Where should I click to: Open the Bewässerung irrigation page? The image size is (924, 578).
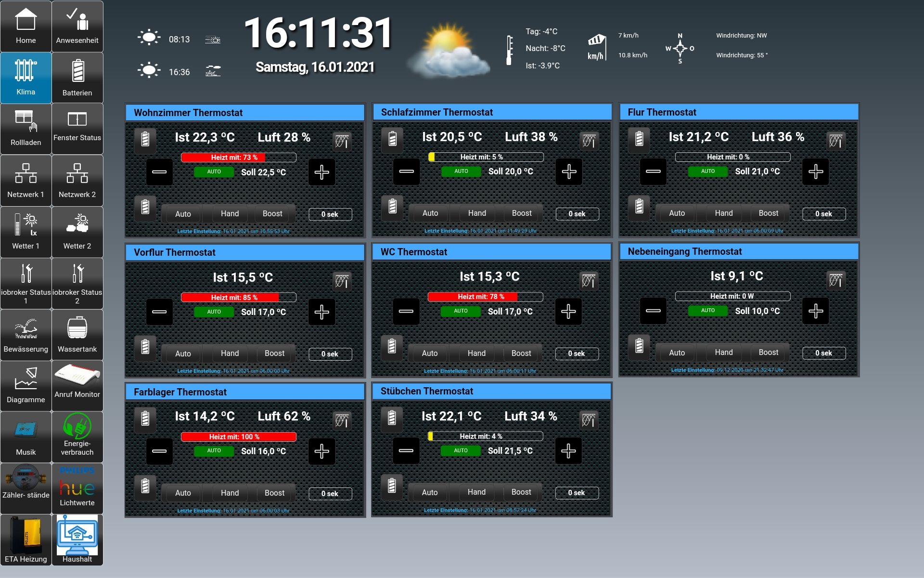(x=26, y=335)
